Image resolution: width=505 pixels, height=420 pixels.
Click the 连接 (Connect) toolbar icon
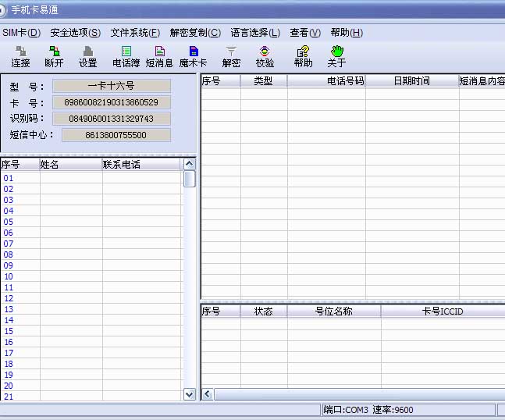(20, 57)
